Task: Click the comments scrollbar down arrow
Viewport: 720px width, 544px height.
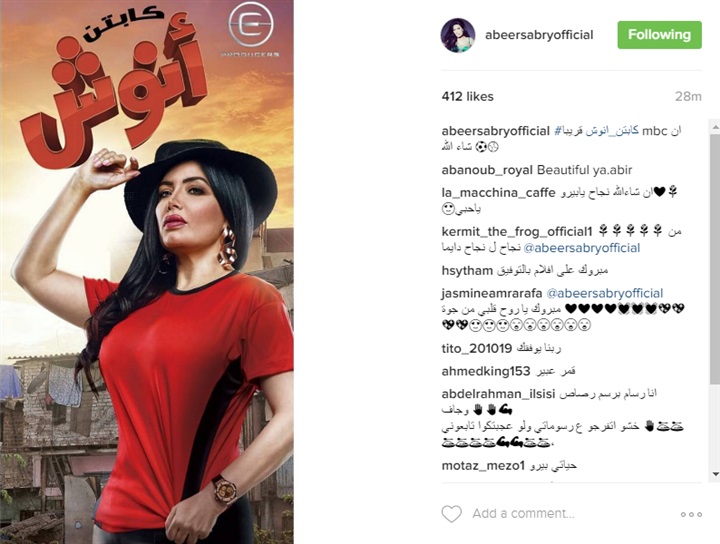Action: 715,474
